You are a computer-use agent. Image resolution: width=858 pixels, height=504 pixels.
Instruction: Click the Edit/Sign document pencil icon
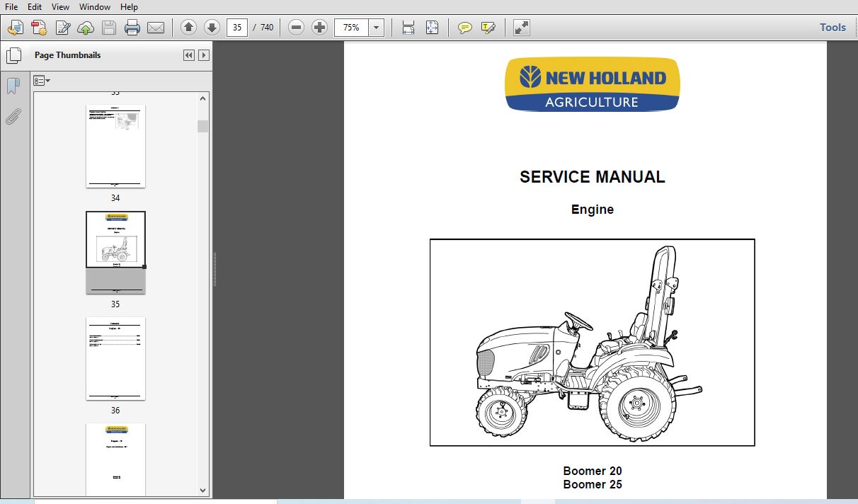[x=63, y=28]
